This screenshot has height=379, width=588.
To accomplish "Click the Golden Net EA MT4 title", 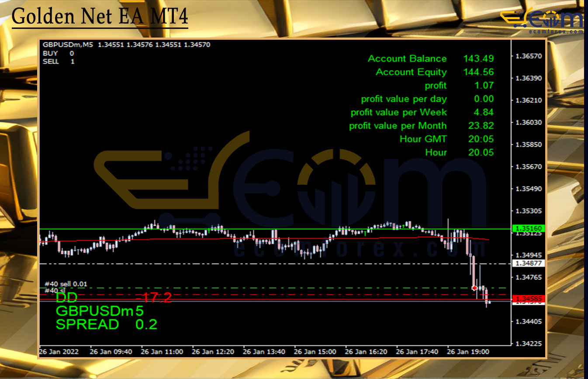I will 100,17.
